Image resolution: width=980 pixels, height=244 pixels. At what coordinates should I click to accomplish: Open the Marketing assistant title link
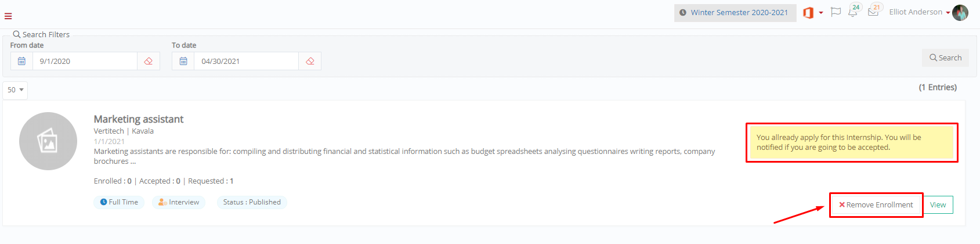click(139, 119)
